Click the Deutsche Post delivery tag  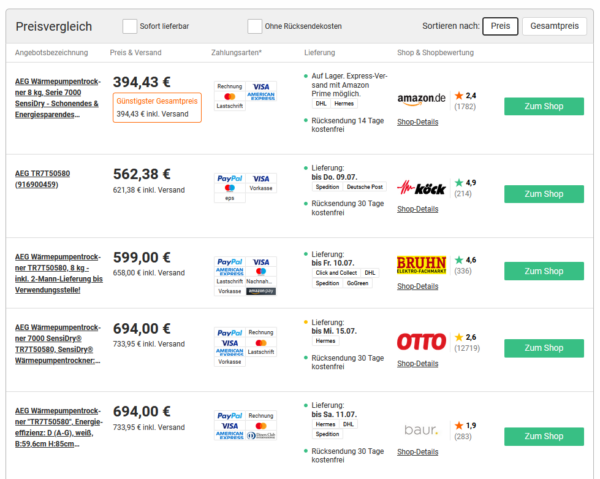(x=365, y=187)
